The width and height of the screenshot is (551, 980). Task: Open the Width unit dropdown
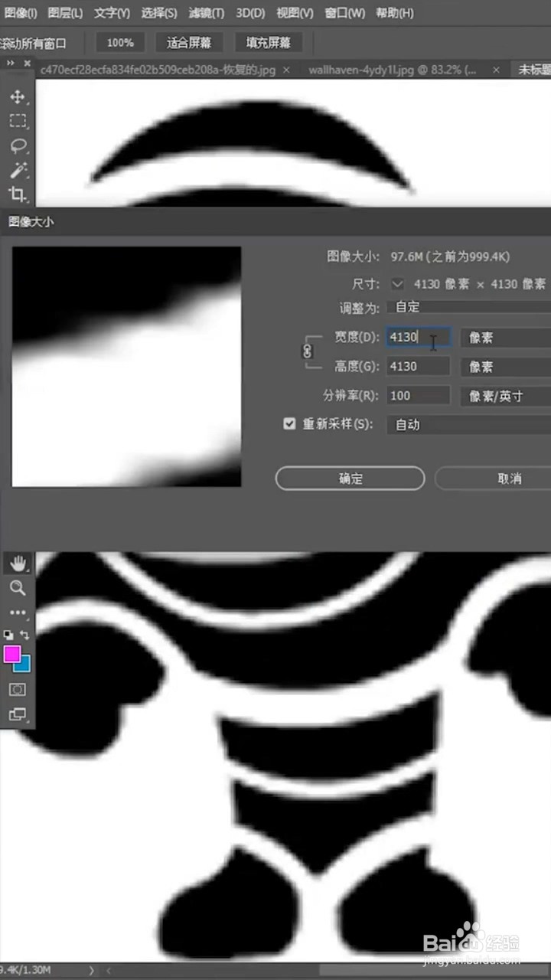point(506,338)
